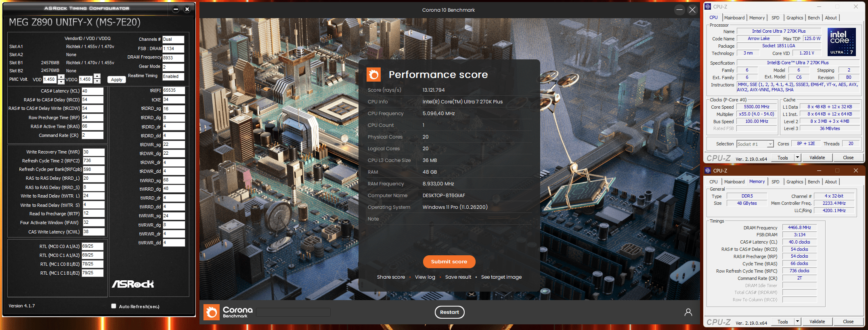The height and width of the screenshot is (330, 868).
Task: Click the MEG Z890 UNIFY-X (MS-7E20) heading
Action: tap(75, 22)
